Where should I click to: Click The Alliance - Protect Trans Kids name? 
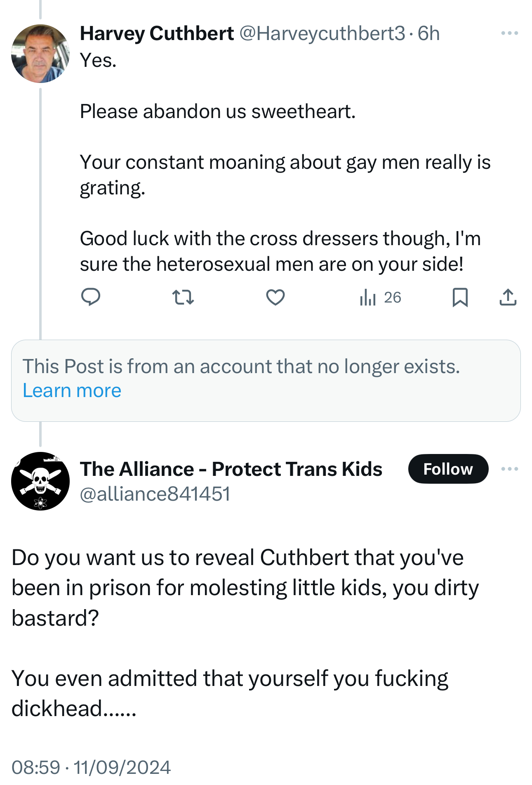[231, 469]
